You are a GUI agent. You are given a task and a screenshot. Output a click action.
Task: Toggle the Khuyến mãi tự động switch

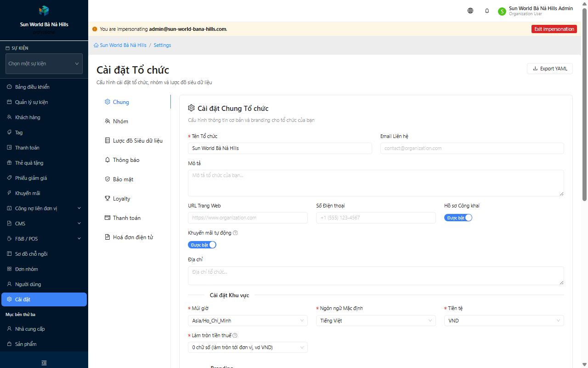pos(202,245)
